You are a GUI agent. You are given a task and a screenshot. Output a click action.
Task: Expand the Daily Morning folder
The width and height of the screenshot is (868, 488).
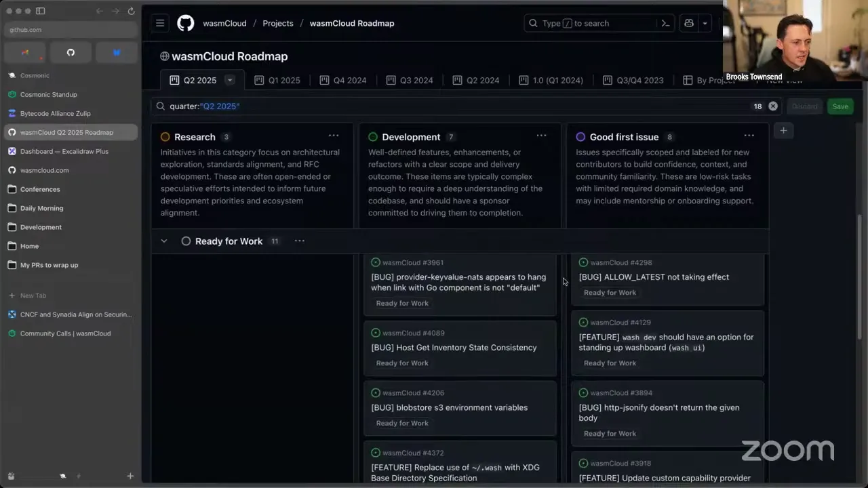[x=71, y=208]
